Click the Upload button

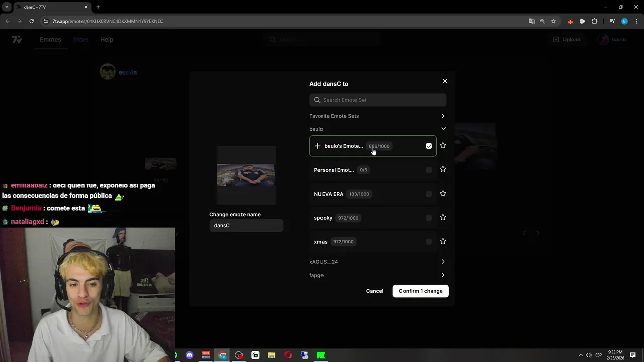coord(567,39)
